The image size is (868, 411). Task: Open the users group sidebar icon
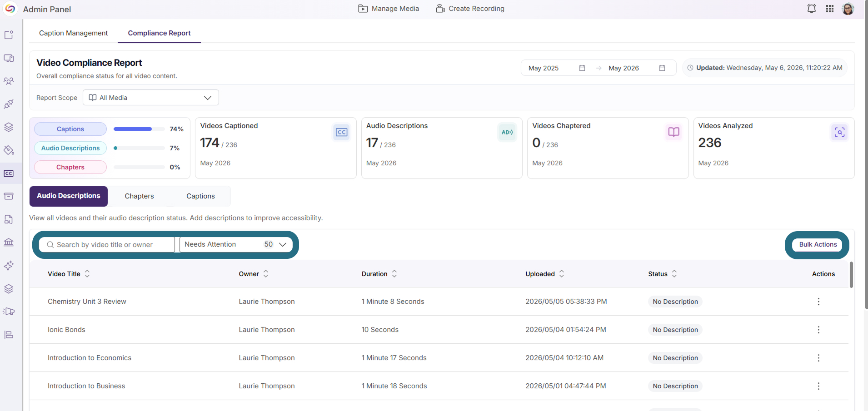(x=9, y=81)
